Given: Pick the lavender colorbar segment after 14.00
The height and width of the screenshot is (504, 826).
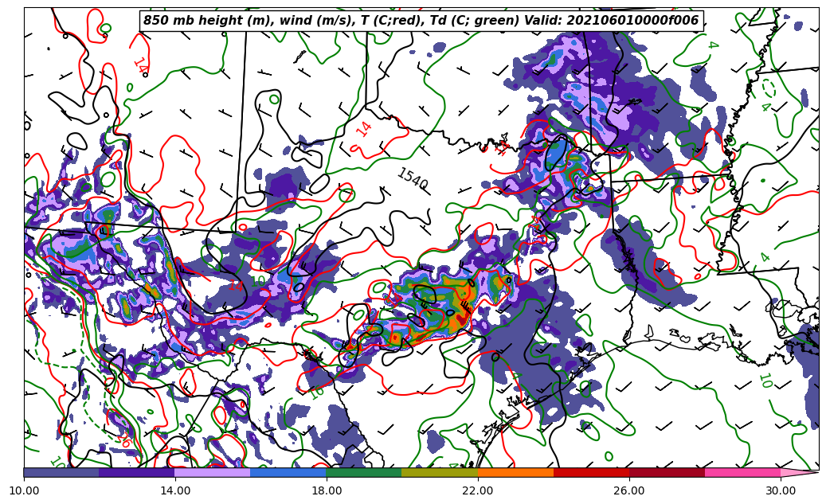Looking at the screenshot, I should 213,472.
